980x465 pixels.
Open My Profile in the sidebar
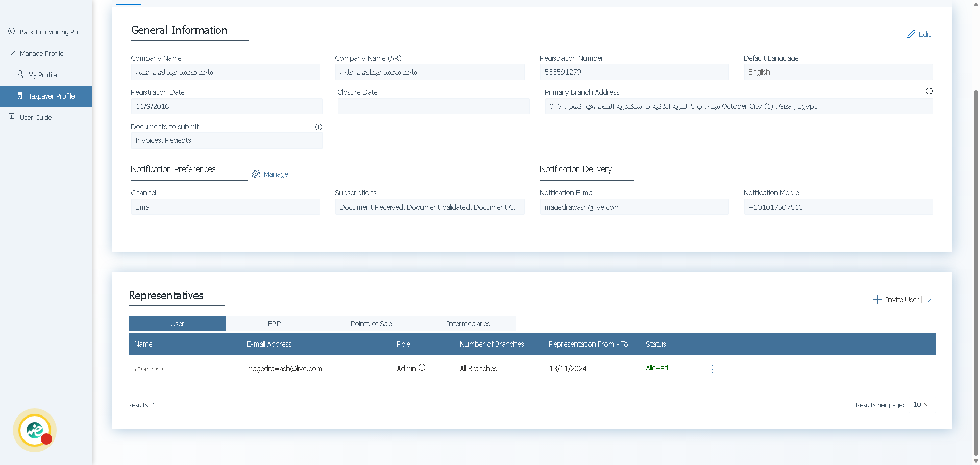pos(42,75)
